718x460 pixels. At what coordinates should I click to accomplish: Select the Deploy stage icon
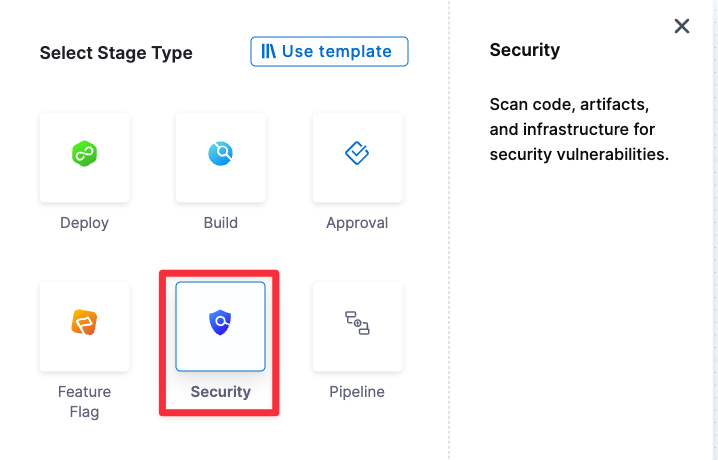tap(84, 154)
